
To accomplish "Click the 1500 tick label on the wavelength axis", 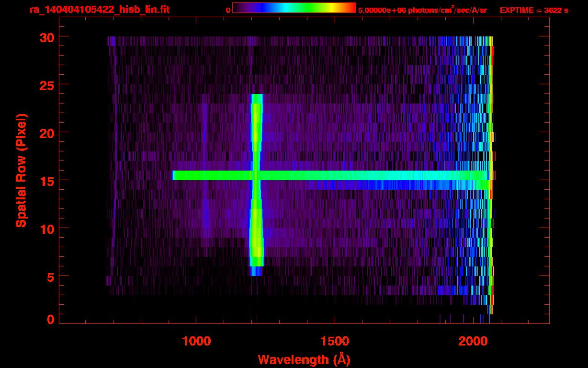I will tap(334, 341).
